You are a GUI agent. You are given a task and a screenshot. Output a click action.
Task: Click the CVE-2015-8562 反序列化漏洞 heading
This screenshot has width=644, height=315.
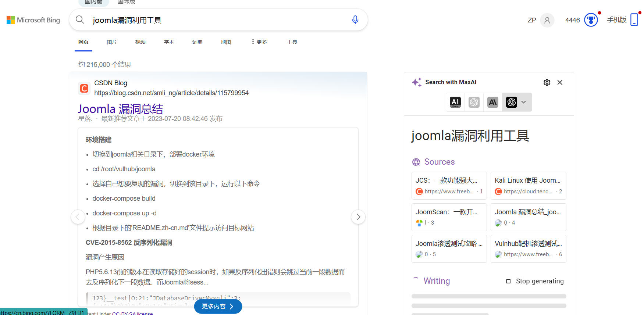click(129, 243)
